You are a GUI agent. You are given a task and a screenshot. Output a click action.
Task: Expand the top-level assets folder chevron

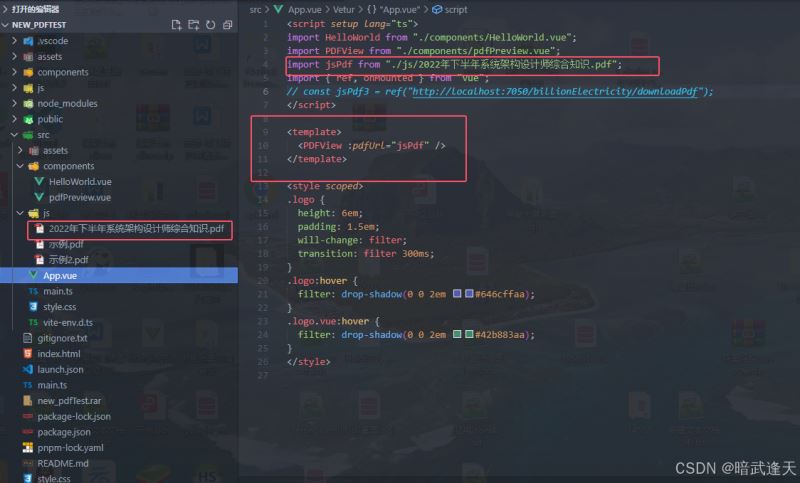[15, 57]
